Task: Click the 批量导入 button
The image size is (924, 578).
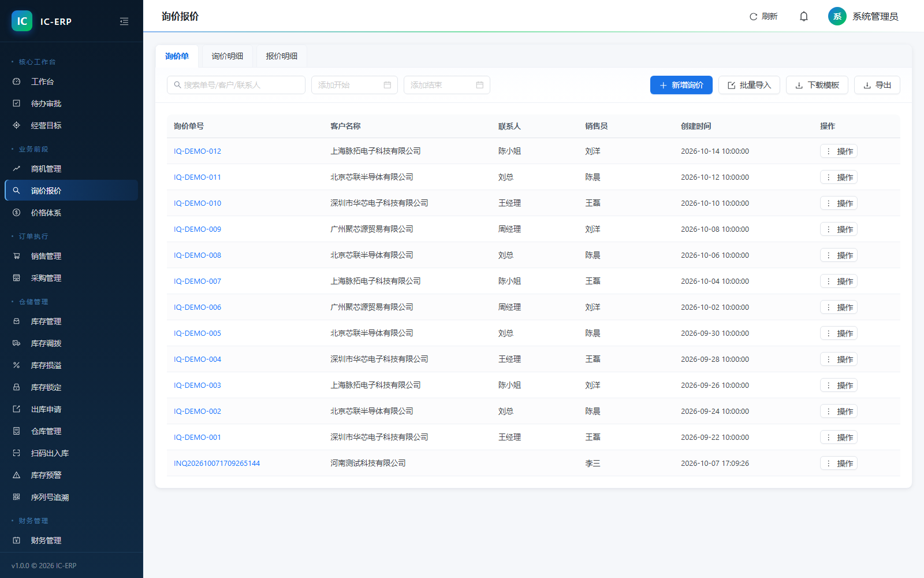Action: coord(749,85)
